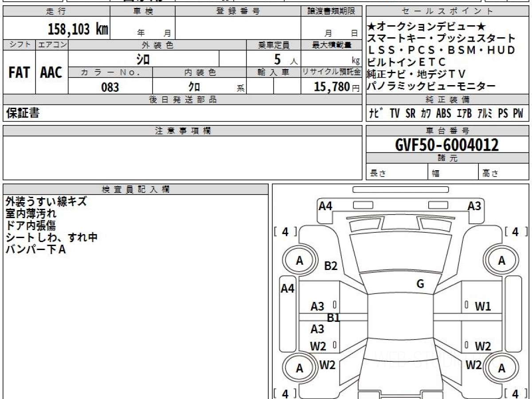Select the 後日発送部品 header

click(182, 100)
